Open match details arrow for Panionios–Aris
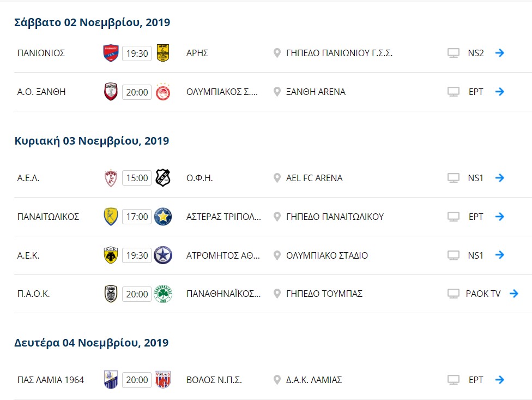 coord(499,52)
